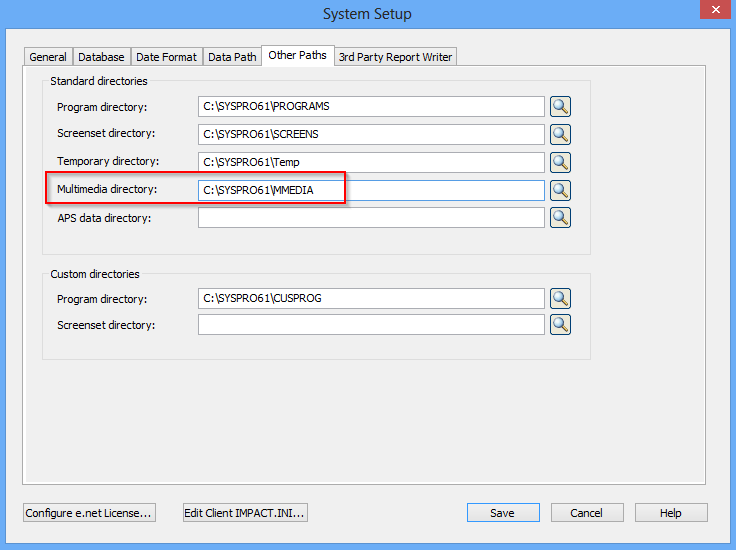Click browse icon beside Standard Screenset directory

(560, 134)
